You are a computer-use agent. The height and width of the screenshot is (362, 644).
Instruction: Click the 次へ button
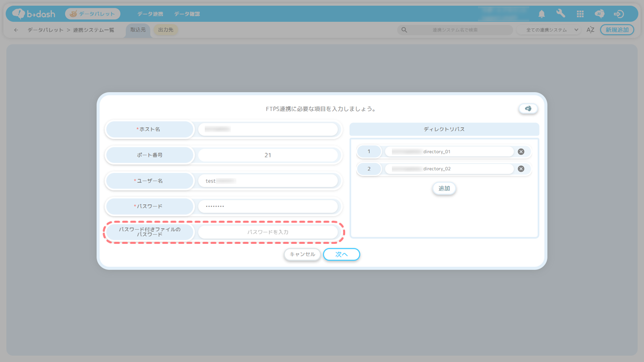click(x=342, y=254)
